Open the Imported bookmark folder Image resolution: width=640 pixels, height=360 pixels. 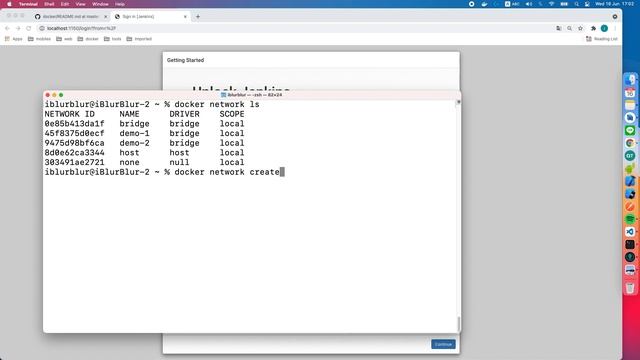(139, 39)
